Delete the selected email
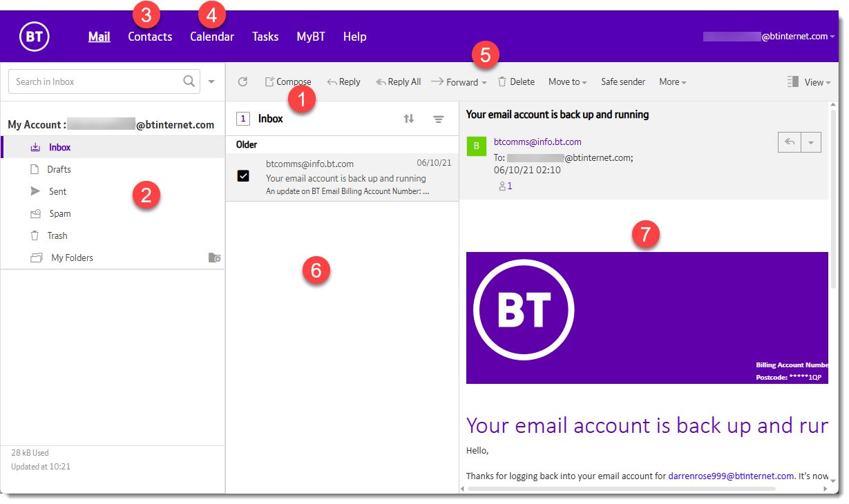This screenshot has height=504, width=849. click(516, 81)
